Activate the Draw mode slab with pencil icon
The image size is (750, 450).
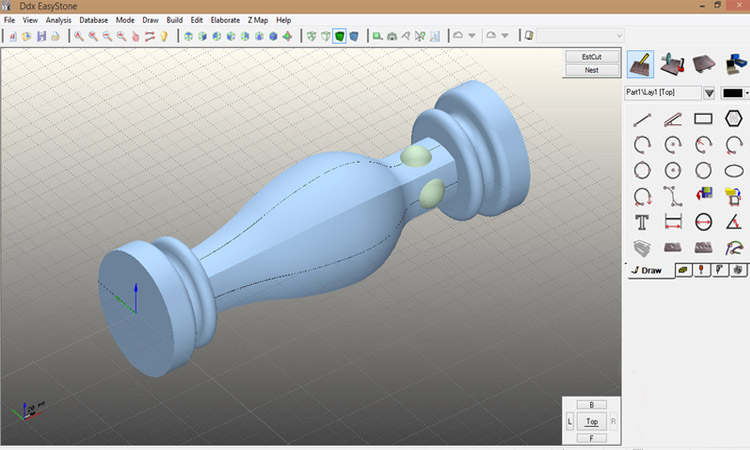pyautogui.click(x=640, y=64)
